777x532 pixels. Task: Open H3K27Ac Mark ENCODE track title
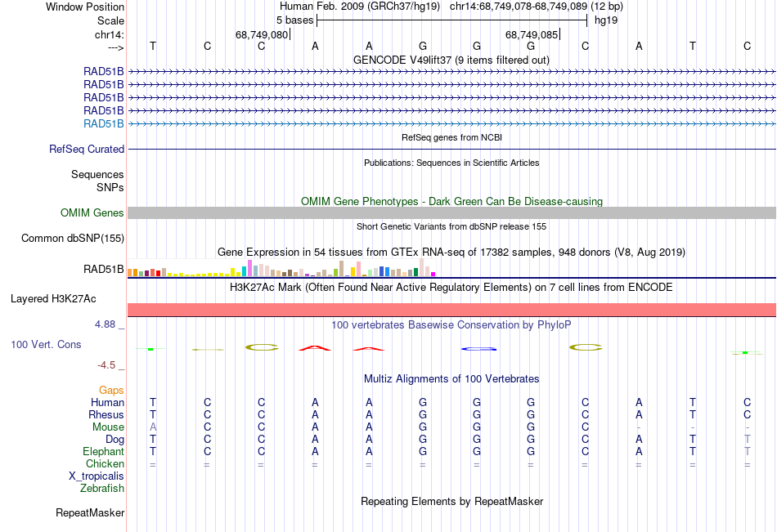tap(451, 288)
